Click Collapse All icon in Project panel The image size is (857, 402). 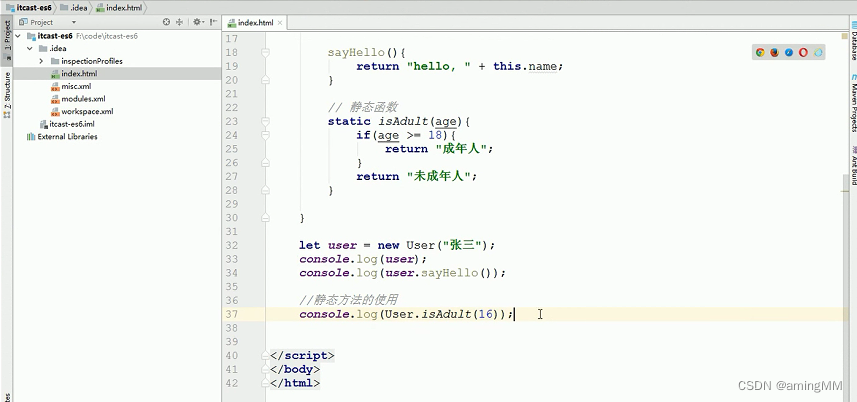pos(179,22)
